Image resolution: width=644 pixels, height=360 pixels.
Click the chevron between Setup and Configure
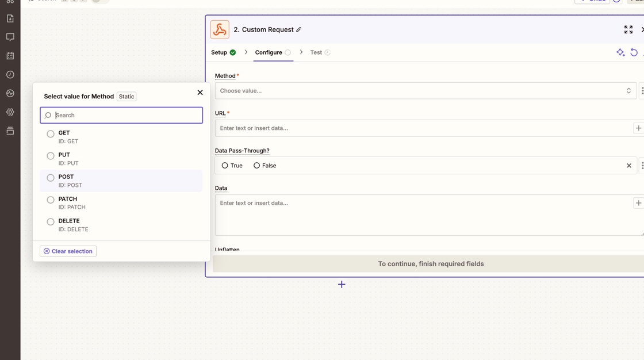click(x=246, y=52)
